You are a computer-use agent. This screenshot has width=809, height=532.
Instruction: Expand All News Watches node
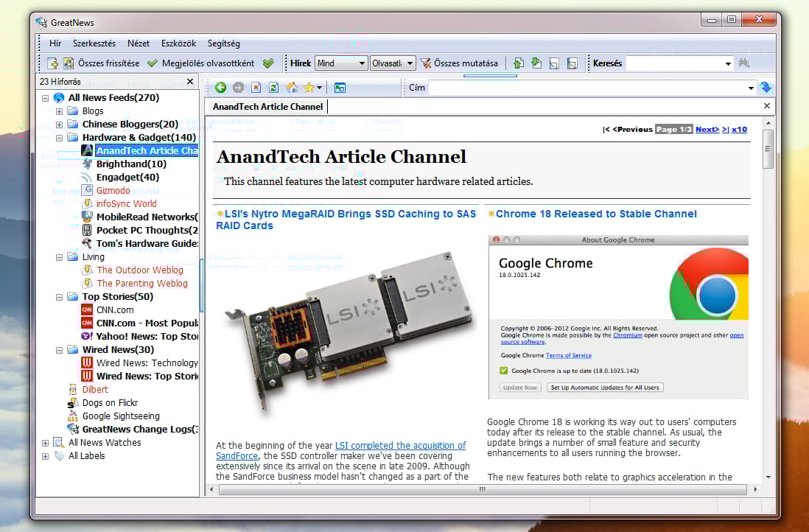pos(46,443)
